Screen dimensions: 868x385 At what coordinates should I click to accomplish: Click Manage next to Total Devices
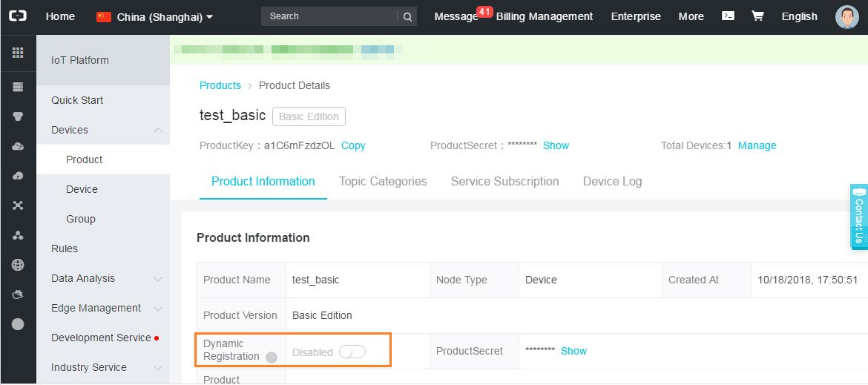click(757, 145)
